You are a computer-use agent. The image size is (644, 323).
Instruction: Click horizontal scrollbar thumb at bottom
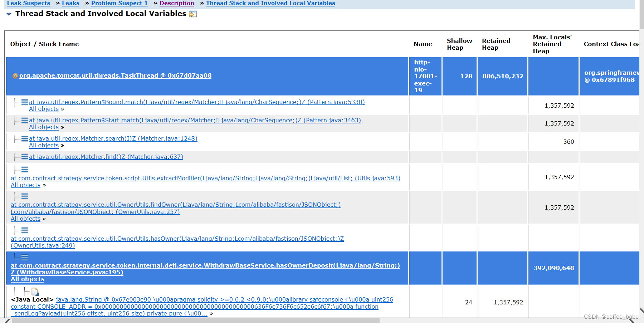click(x=195, y=320)
